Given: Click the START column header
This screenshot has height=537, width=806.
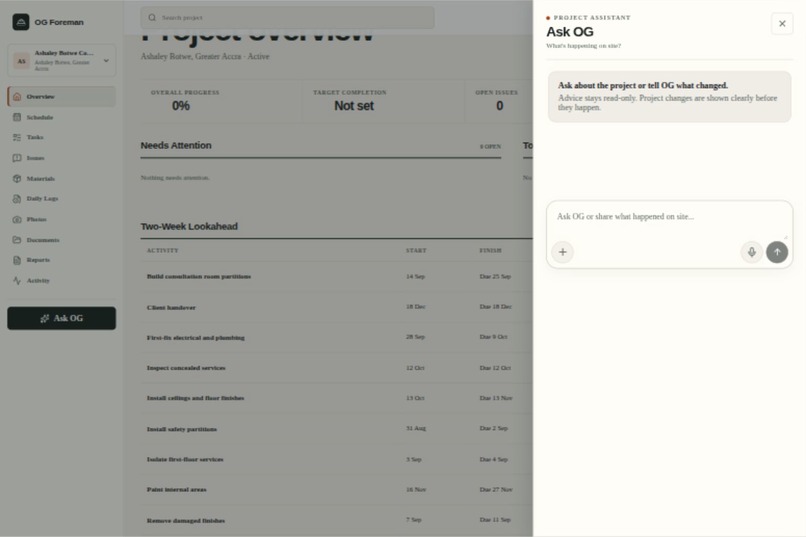Looking at the screenshot, I should coord(416,250).
